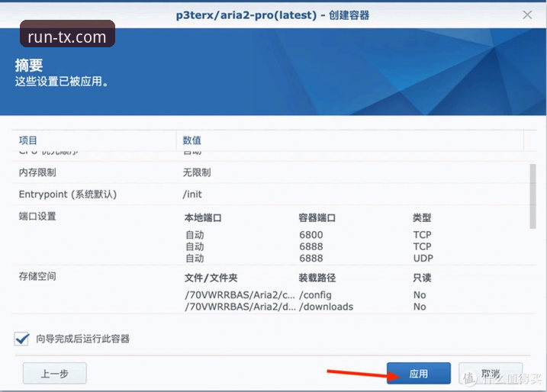Click the 容器端口 sub-header
Viewport: 547px width, 392px height.
point(317,218)
